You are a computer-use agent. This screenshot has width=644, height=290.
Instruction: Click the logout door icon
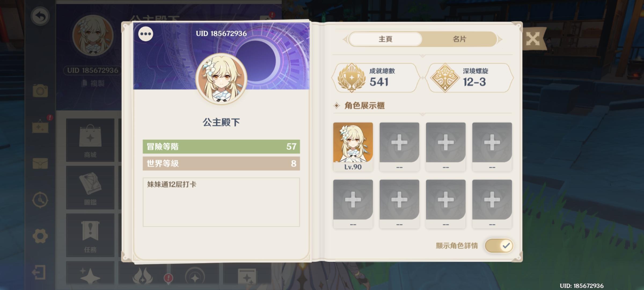39,273
